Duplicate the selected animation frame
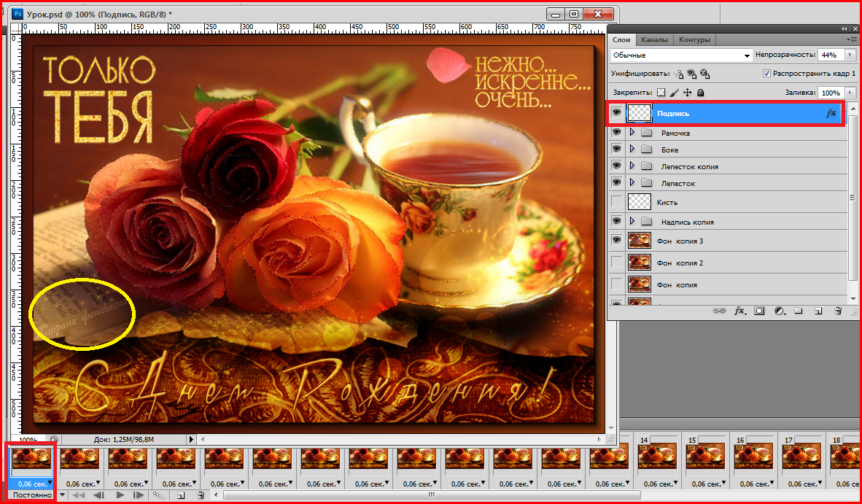Image resolution: width=862 pixels, height=504 pixels. (180, 495)
